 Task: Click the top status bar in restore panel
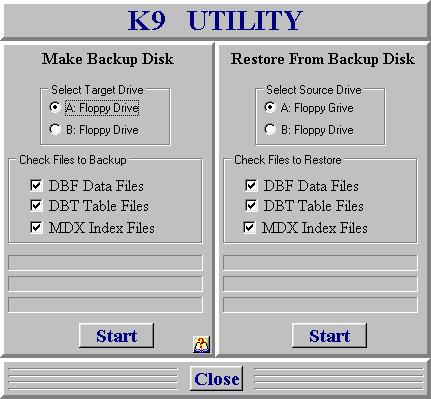point(320,262)
